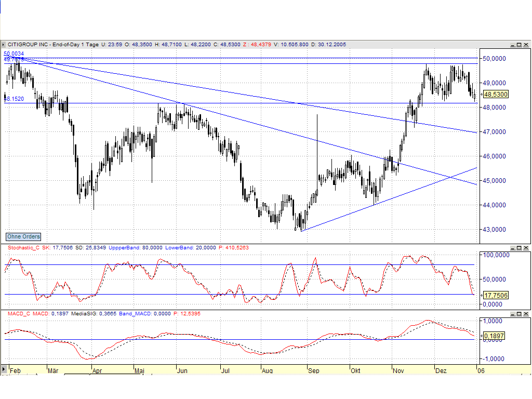Click the Ohne Orders button

point(22,236)
